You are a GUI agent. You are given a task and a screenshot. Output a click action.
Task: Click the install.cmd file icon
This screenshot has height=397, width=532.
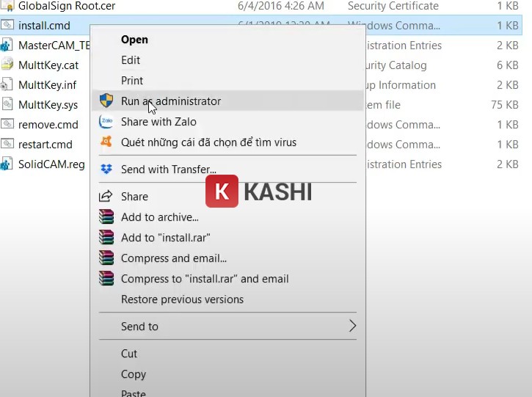point(7,25)
